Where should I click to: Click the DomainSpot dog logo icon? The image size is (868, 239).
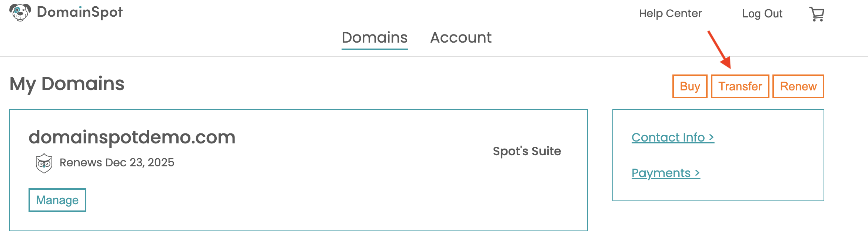pyautogui.click(x=20, y=12)
